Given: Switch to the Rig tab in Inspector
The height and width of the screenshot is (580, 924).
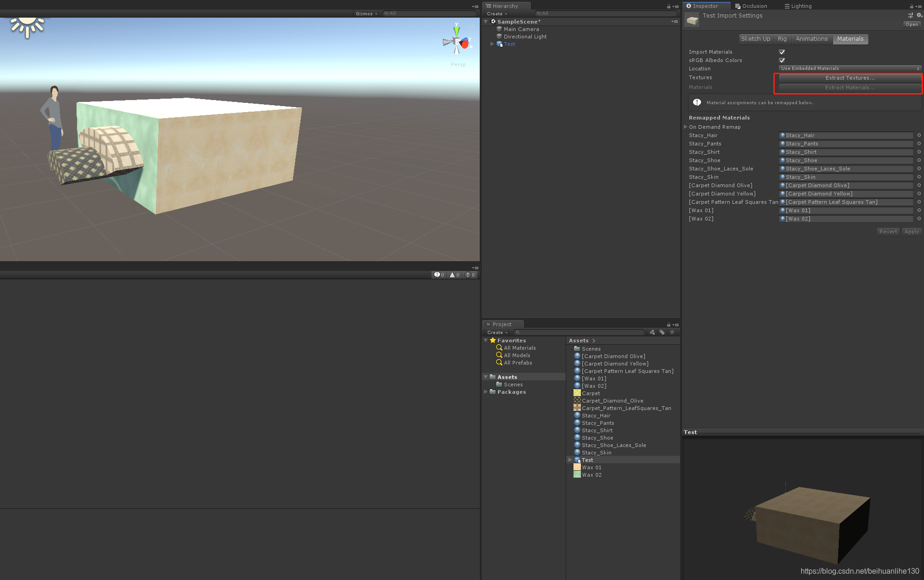Looking at the screenshot, I should tap(782, 38).
